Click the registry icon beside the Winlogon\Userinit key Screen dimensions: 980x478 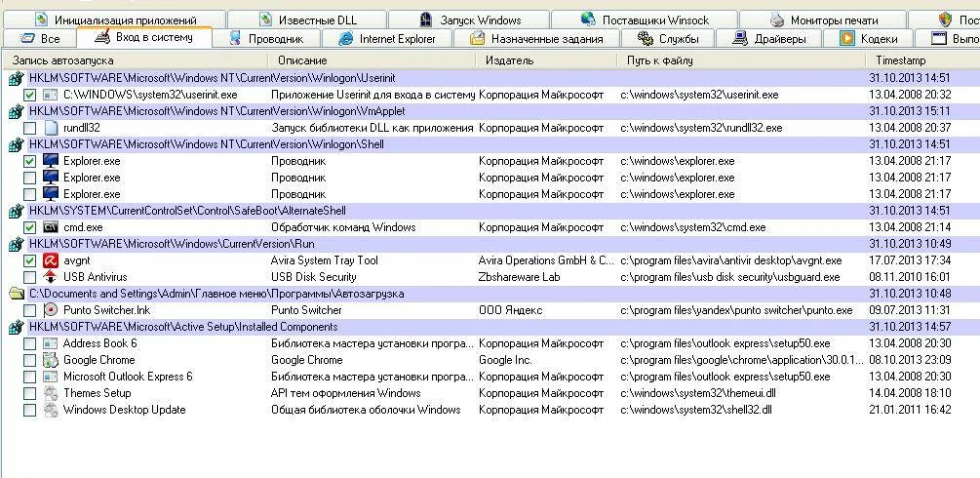(16, 79)
